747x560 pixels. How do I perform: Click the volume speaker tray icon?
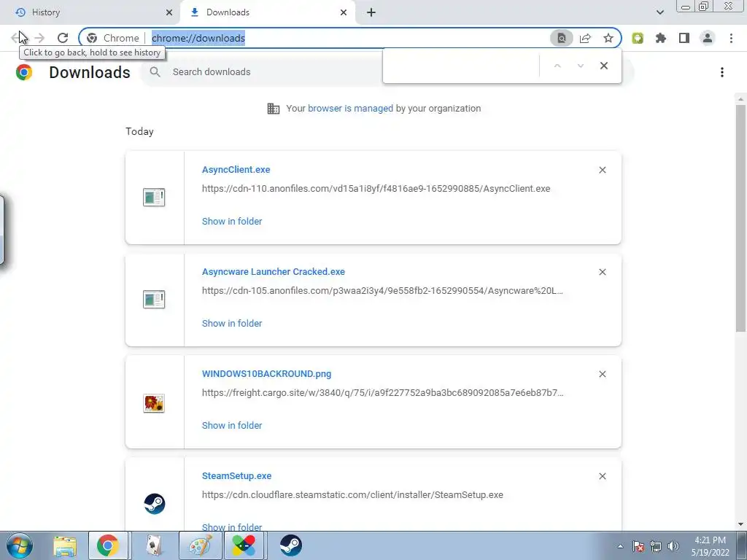click(673, 546)
